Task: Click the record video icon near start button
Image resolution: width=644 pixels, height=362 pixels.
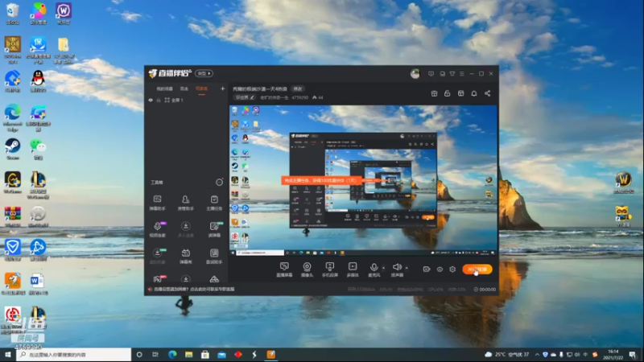Action: click(427, 269)
